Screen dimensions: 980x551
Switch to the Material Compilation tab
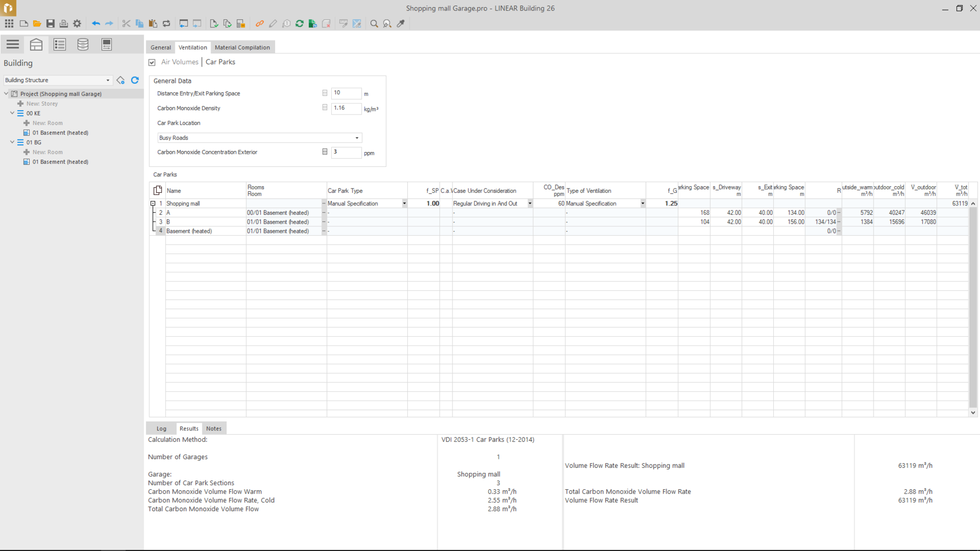point(242,47)
